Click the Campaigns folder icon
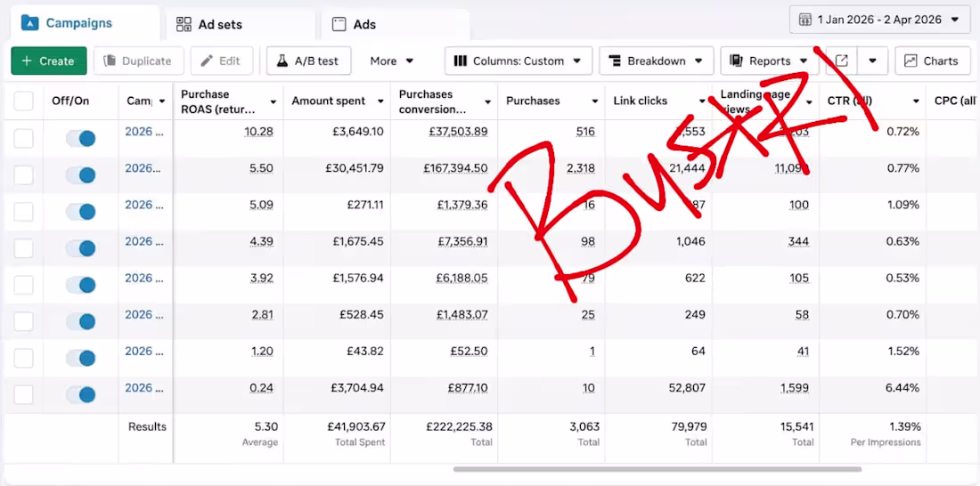The image size is (980, 486). click(x=30, y=23)
